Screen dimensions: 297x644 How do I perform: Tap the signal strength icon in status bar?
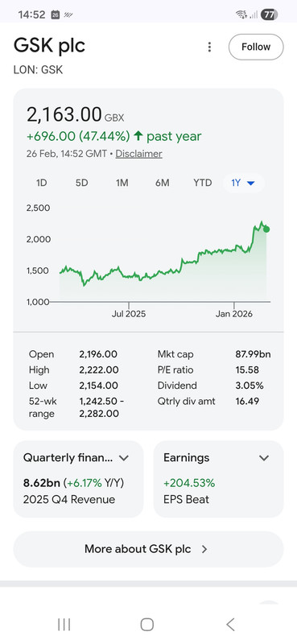click(254, 14)
